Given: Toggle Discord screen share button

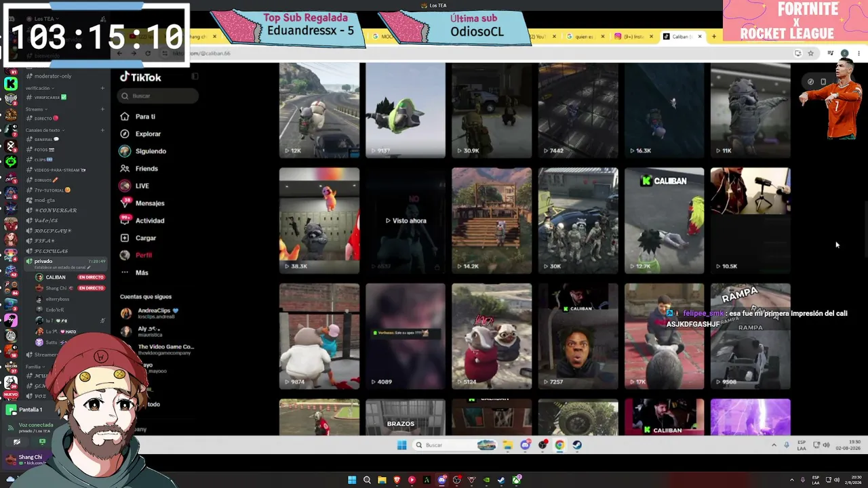Looking at the screenshot, I should tap(42, 442).
